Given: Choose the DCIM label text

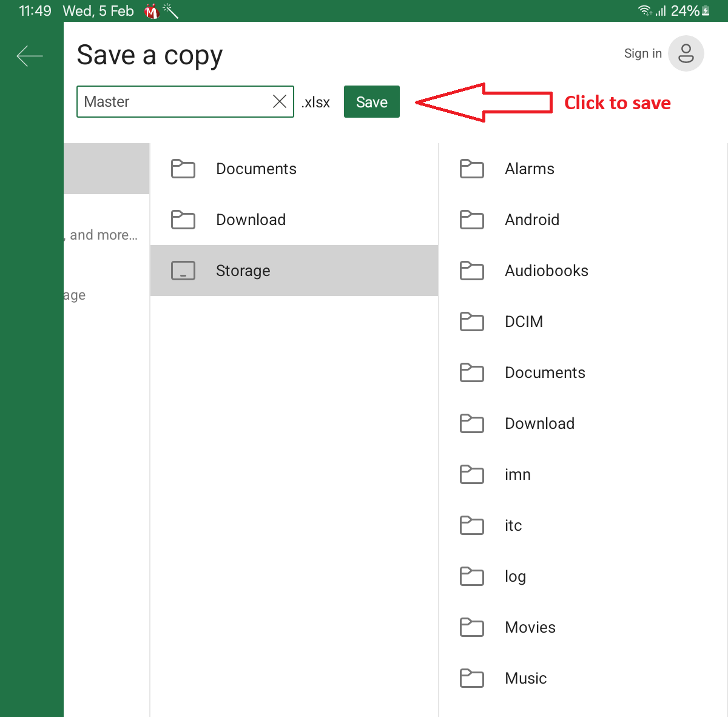Looking at the screenshot, I should (x=524, y=321).
